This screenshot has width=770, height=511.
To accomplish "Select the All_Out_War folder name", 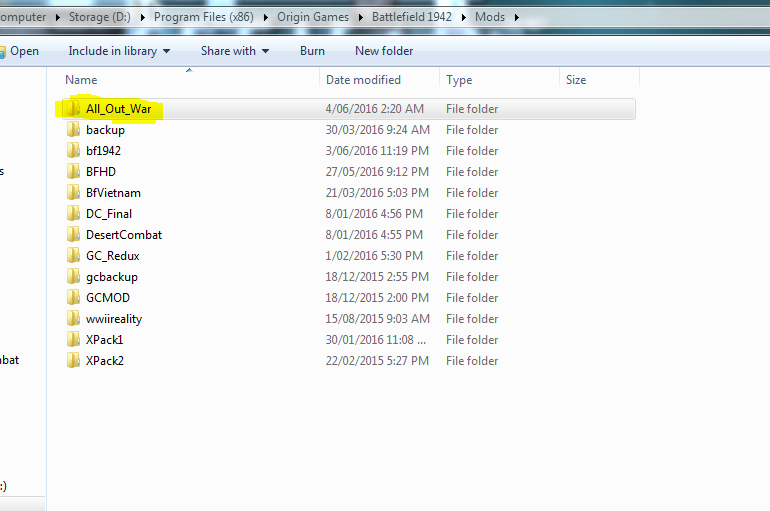I will click(x=118, y=109).
